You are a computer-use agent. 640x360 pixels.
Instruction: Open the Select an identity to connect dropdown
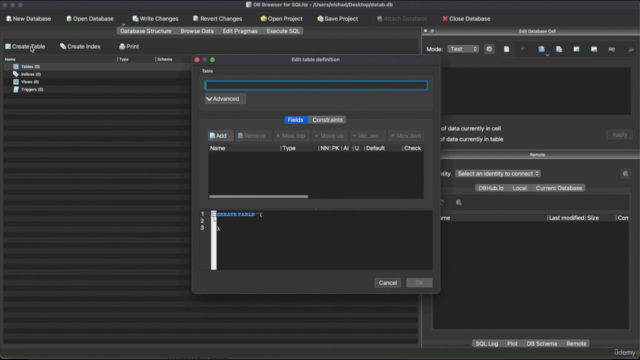[498, 174]
